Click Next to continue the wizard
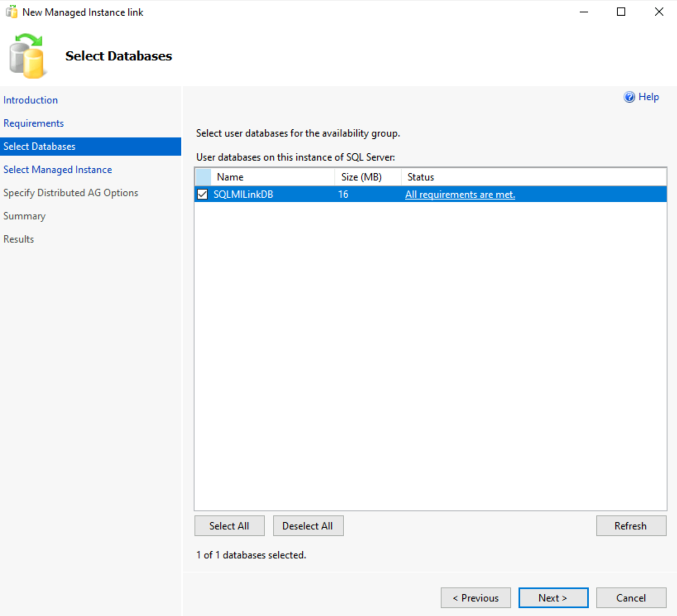 (553, 598)
